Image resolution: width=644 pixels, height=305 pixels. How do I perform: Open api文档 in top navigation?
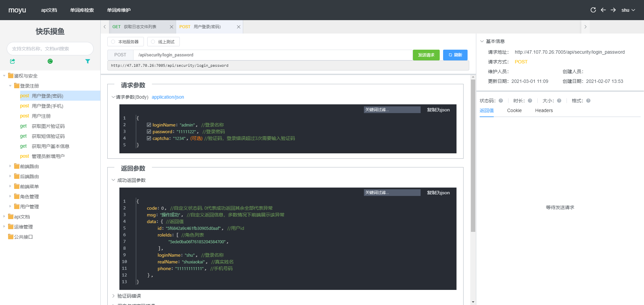pos(49,10)
